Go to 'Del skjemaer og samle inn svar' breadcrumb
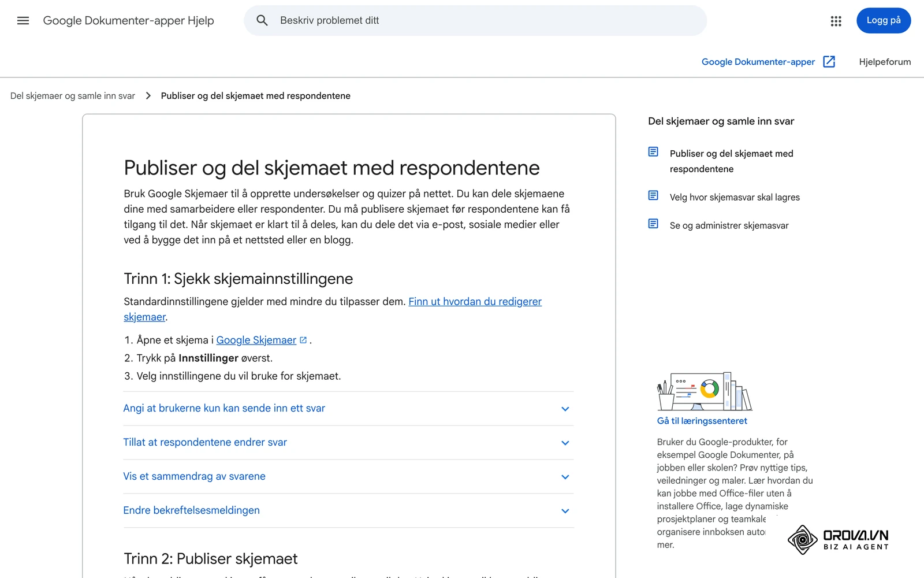The height and width of the screenshot is (578, 924). [73, 96]
